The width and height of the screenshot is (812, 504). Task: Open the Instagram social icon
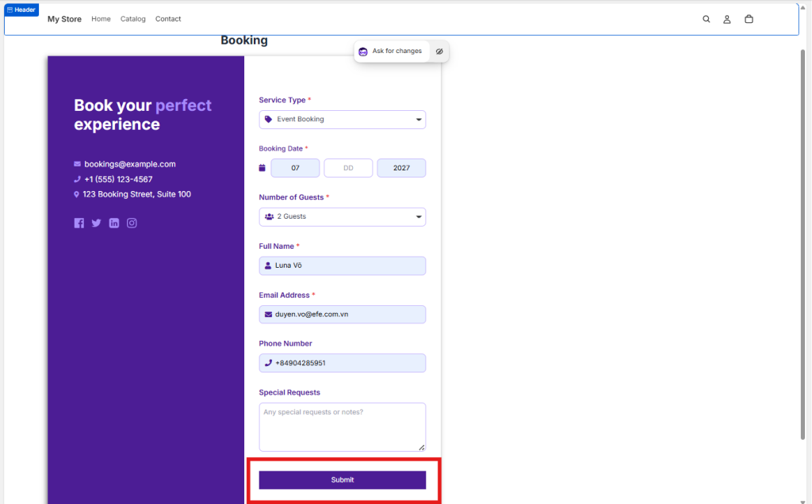(x=132, y=223)
